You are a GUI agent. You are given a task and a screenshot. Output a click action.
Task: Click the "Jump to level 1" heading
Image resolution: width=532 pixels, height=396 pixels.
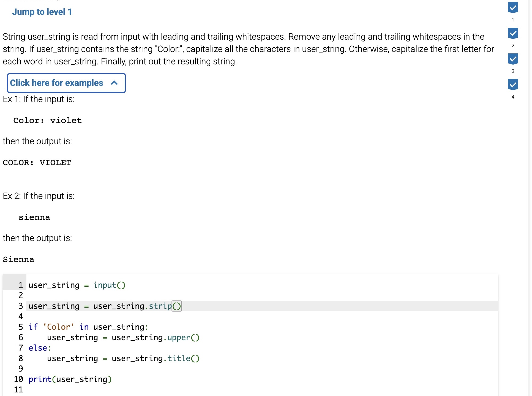[x=42, y=12]
